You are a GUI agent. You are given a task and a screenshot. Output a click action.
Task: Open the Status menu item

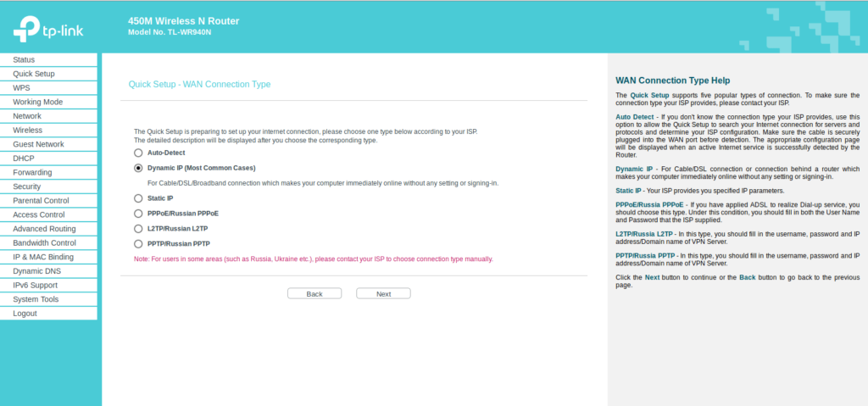tap(24, 59)
